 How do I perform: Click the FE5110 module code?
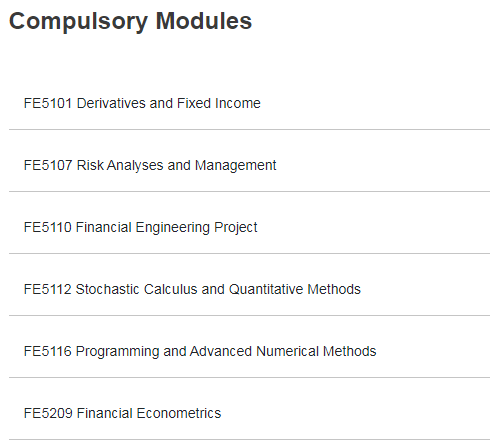(x=48, y=227)
